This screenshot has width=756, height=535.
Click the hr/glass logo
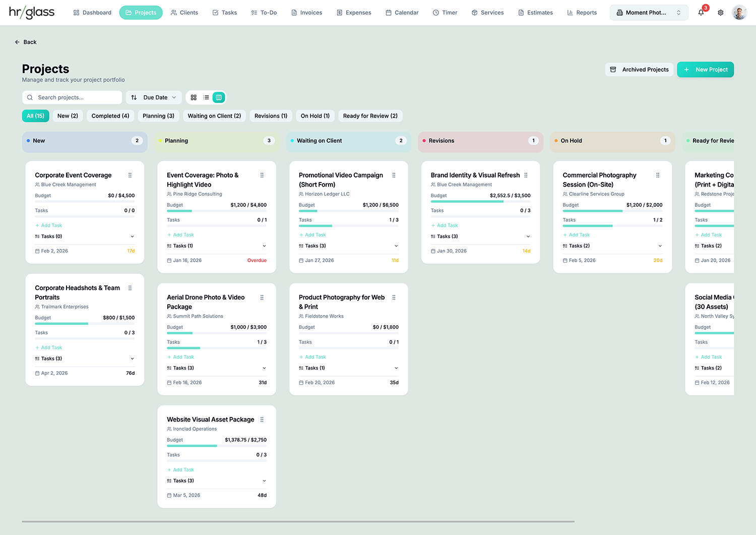click(32, 13)
